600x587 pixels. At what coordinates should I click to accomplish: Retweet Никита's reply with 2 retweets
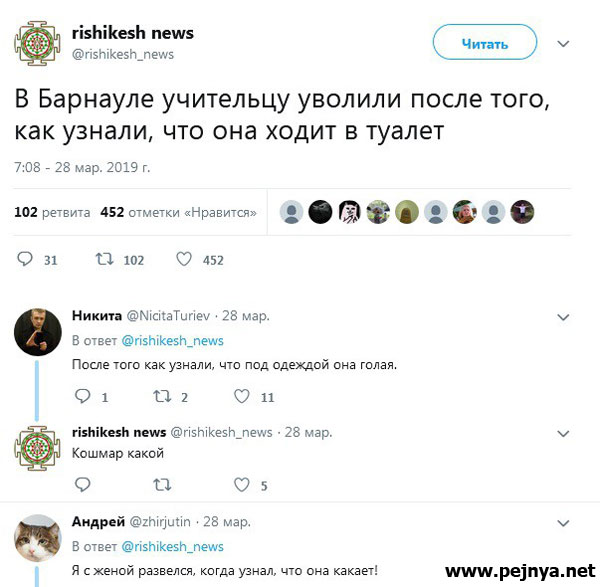click(x=162, y=396)
